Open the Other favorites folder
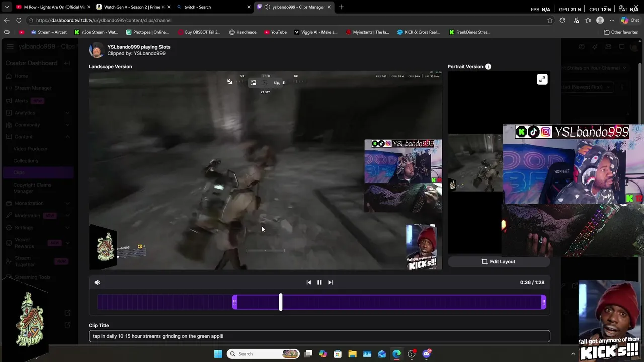644x362 pixels. click(x=621, y=32)
